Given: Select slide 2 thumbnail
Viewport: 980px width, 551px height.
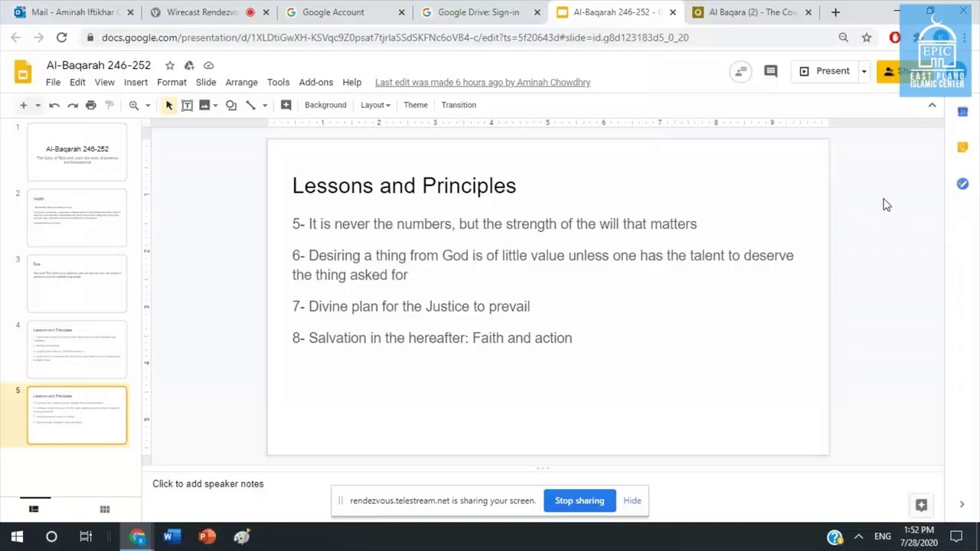Looking at the screenshot, I should [x=77, y=218].
